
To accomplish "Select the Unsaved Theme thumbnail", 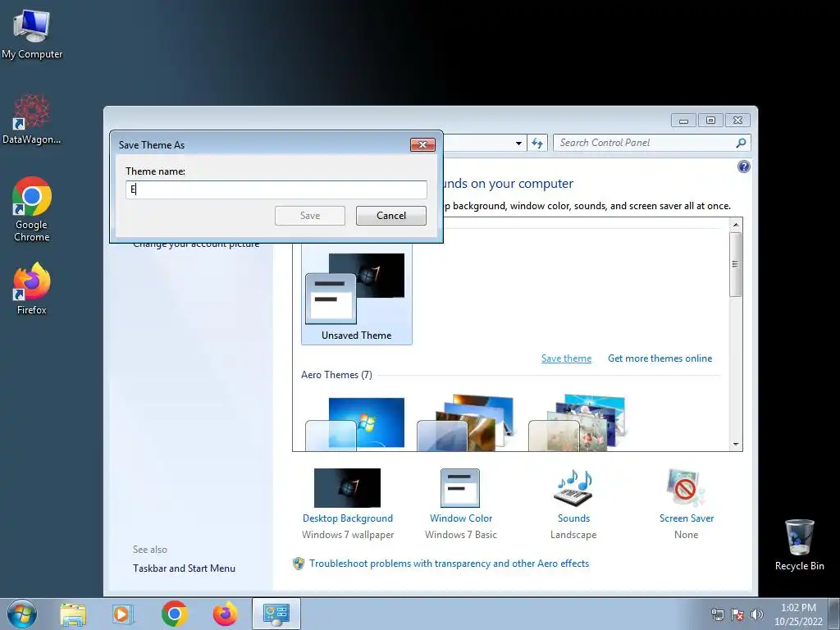I will 356,294.
